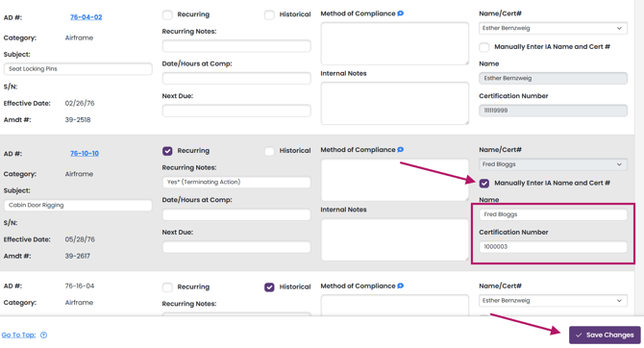Click the effective date 05/28/76
The image size is (644, 348).
click(80, 239)
